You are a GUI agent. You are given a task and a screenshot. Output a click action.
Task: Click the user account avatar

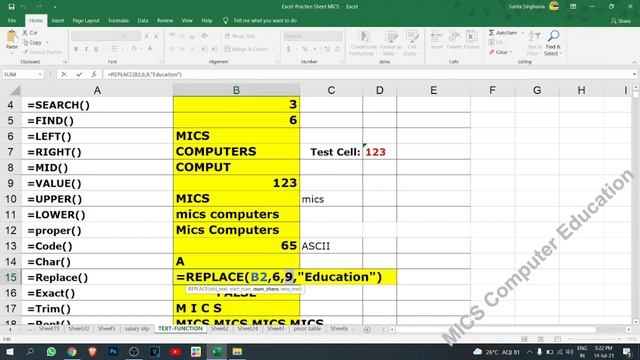pyautogui.click(x=554, y=6)
